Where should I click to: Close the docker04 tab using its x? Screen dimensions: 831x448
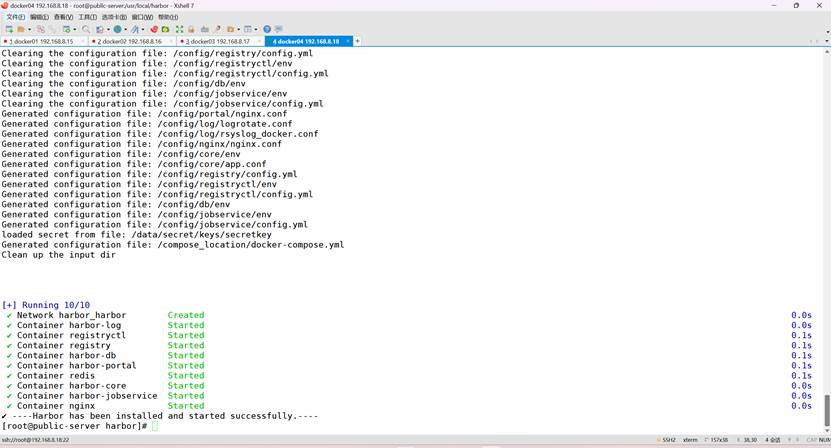click(x=348, y=41)
